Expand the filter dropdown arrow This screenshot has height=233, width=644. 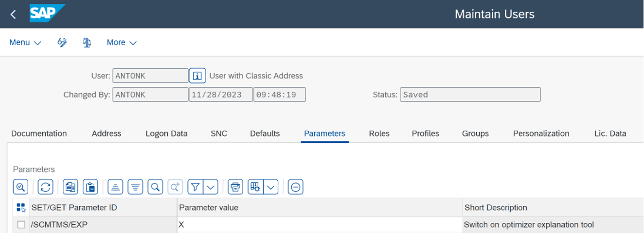pyautogui.click(x=211, y=187)
